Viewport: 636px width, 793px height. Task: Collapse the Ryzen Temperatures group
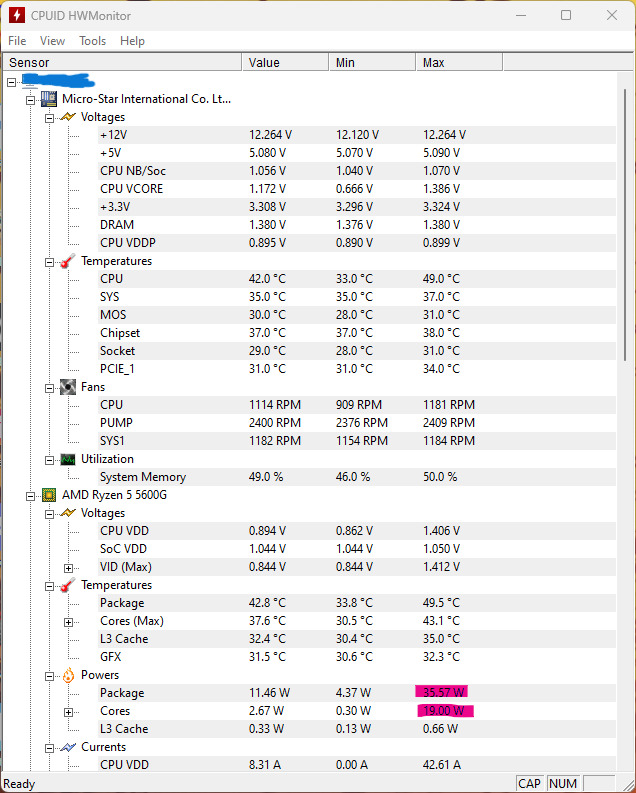50,586
